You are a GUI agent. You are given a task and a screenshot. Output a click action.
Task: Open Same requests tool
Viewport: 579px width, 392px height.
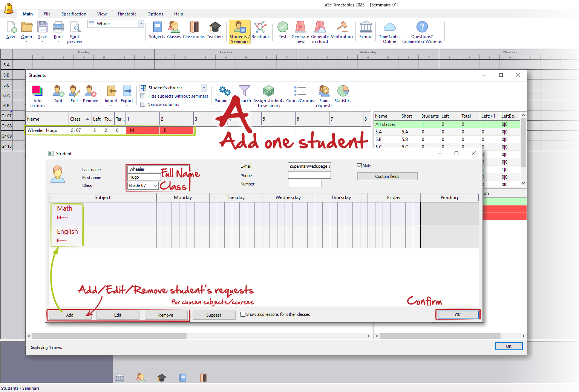(x=324, y=96)
